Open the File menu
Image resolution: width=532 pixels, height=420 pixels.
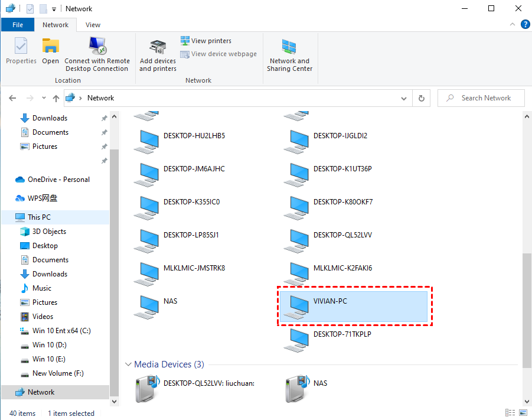[18, 25]
